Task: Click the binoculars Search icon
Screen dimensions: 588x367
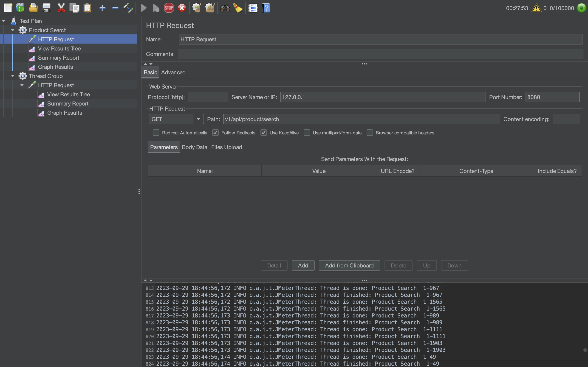Action: pyautogui.click(x=225, y=8)
